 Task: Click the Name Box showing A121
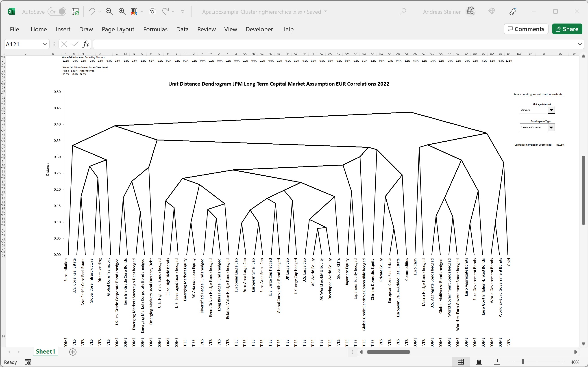tap(23, 44)
